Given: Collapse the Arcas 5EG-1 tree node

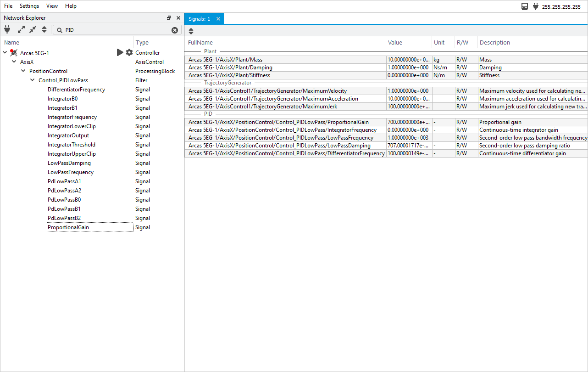Looking at the screenshot, I should point(5,53).
